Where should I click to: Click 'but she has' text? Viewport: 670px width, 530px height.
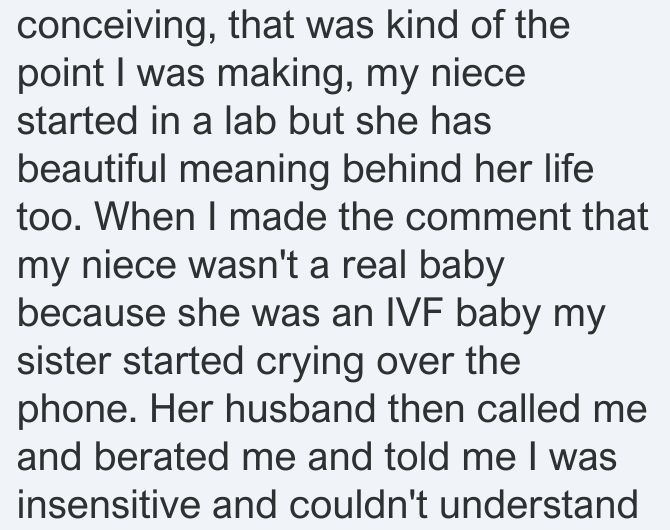pyautogui.click(x=390, y=121)
